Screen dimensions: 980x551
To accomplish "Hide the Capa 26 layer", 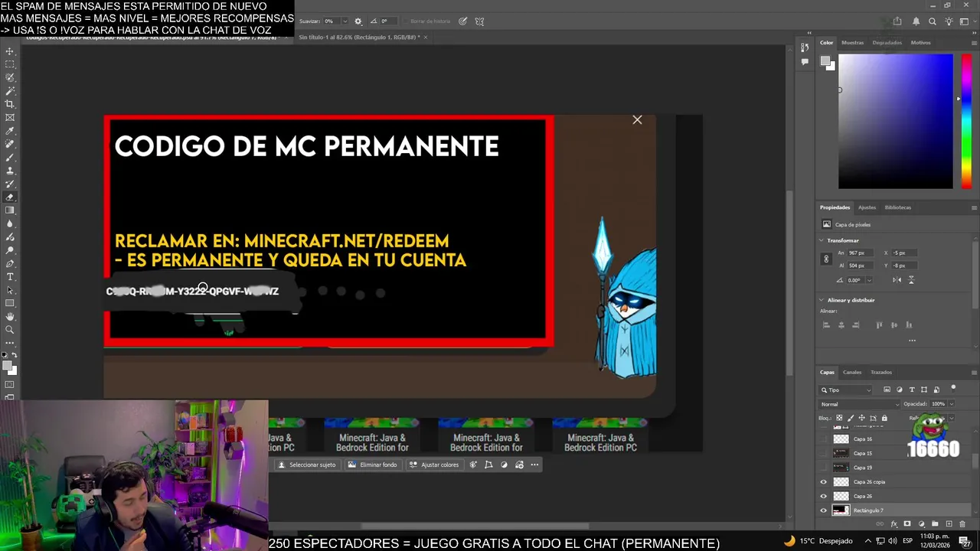I will click(824, 496).
